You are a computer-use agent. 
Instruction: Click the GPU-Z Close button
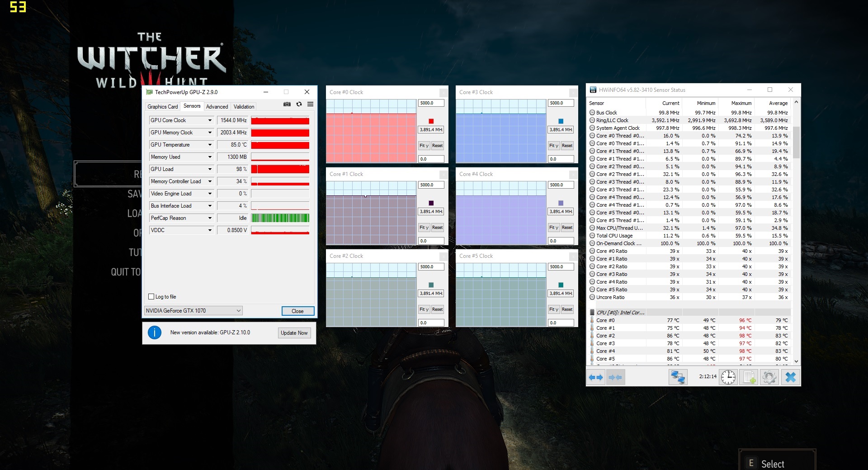click(297, 311)
